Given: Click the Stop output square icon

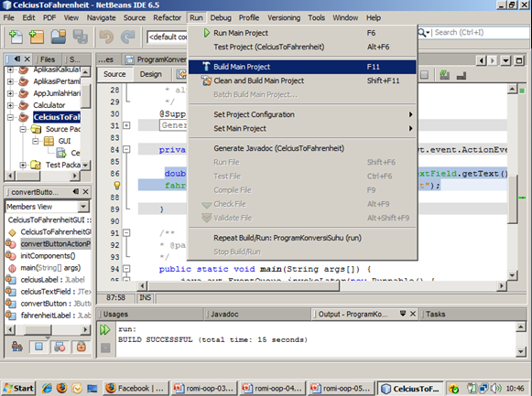Looking at the screenshot, I should pyautogui.click(x=105, y=348).
